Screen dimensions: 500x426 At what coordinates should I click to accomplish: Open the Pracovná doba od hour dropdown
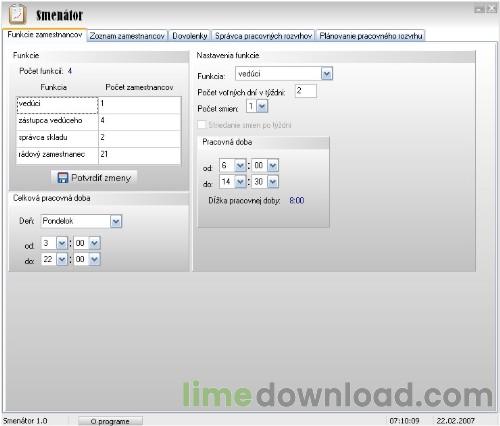click(x=240, y=165)
